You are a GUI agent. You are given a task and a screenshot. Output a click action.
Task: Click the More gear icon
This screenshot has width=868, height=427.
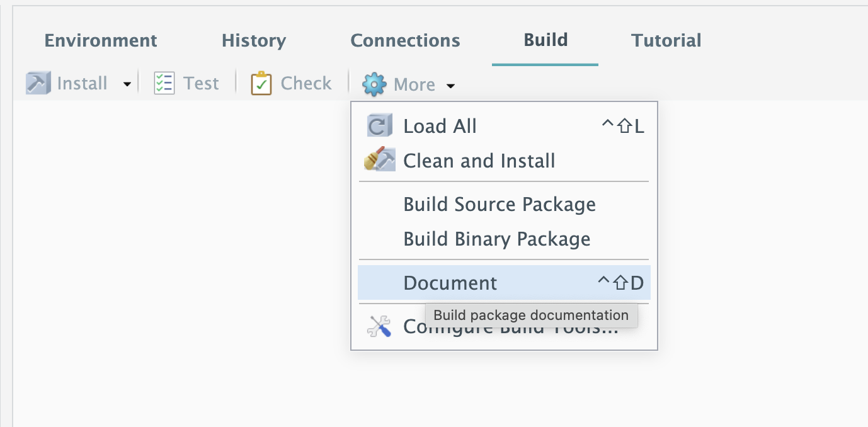pyautogui.click(x=374, y=84)
